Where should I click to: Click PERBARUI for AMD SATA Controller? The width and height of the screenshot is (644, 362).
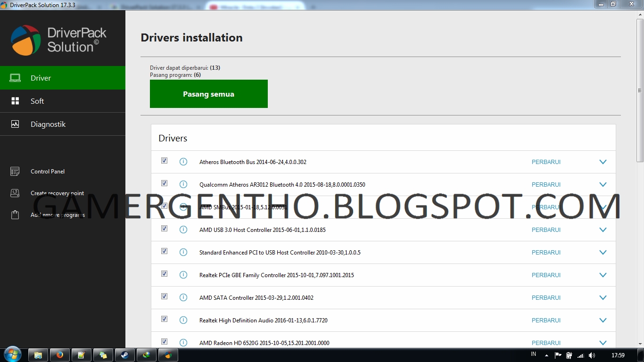pos(546,298)
